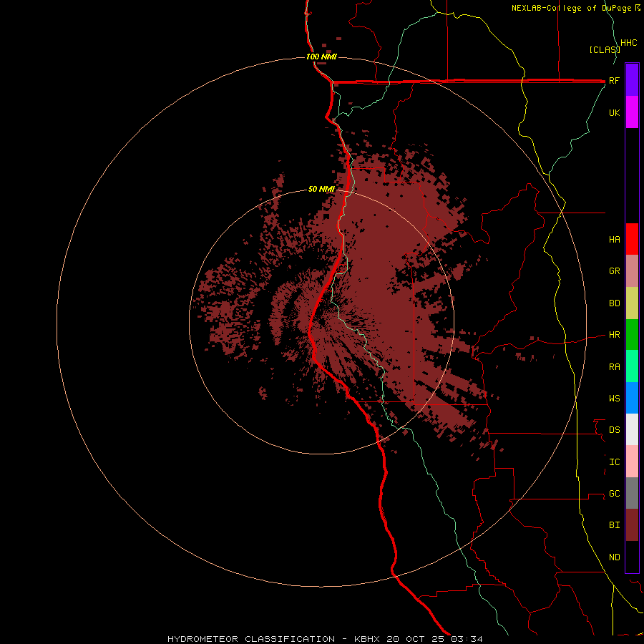This screenshot has height=644, width=644.
Task: Click the 'DS' legend label
Action: point(614,429)
